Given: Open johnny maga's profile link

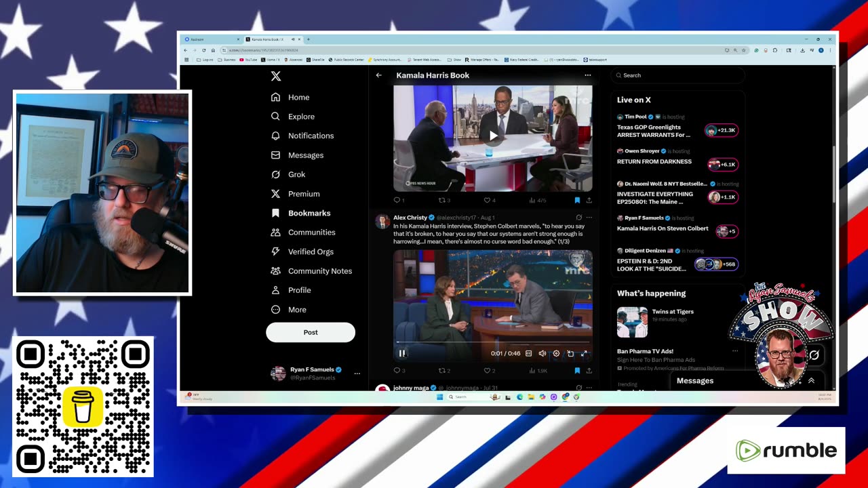Looking at the screenshot, I should point(411,388).
